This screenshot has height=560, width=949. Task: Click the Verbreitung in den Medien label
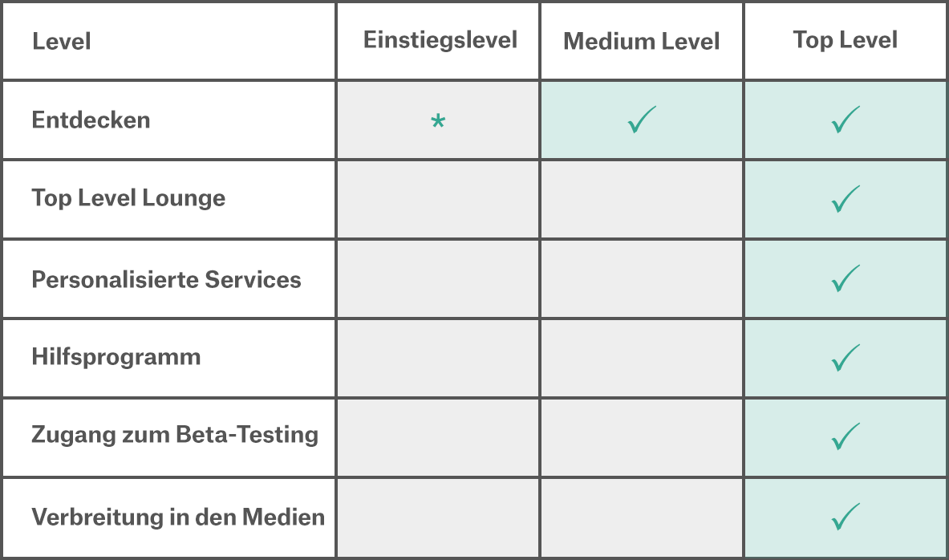[x=178, y=517]
